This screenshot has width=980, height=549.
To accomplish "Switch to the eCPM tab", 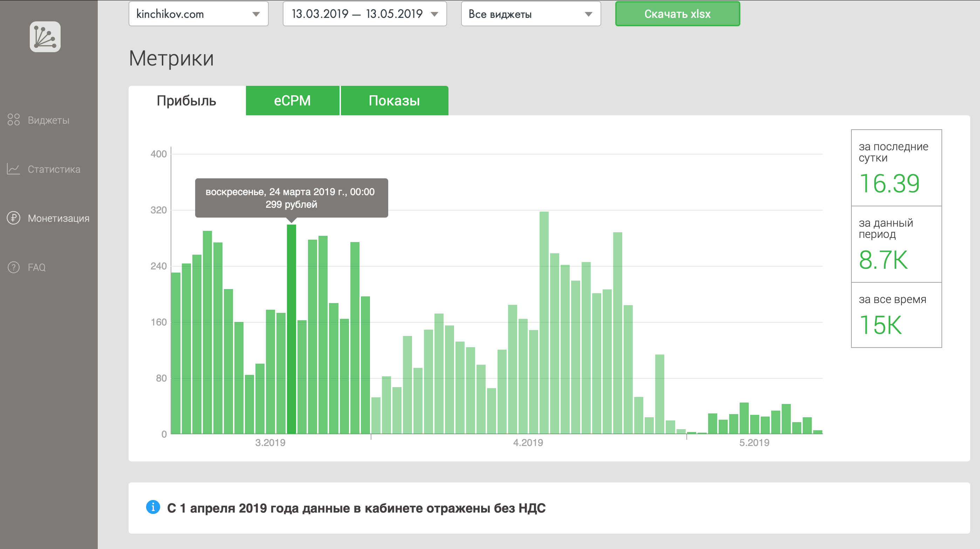I will (292, 101).
